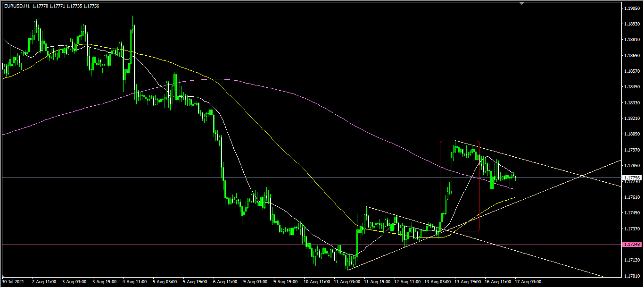The height and width of the screenshot is (288, 644).
Task: Click the 17 Aug 03:00 time label
Action: point(528,281)
